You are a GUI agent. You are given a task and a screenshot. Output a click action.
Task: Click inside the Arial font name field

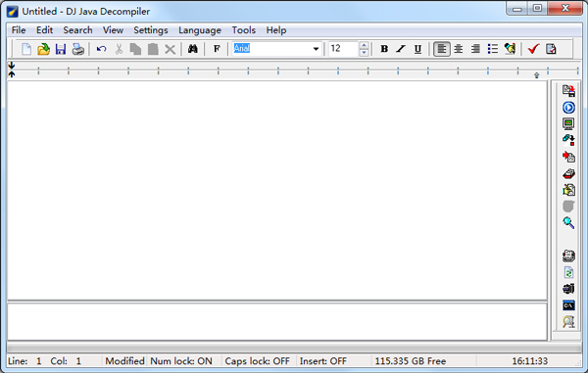271,49
